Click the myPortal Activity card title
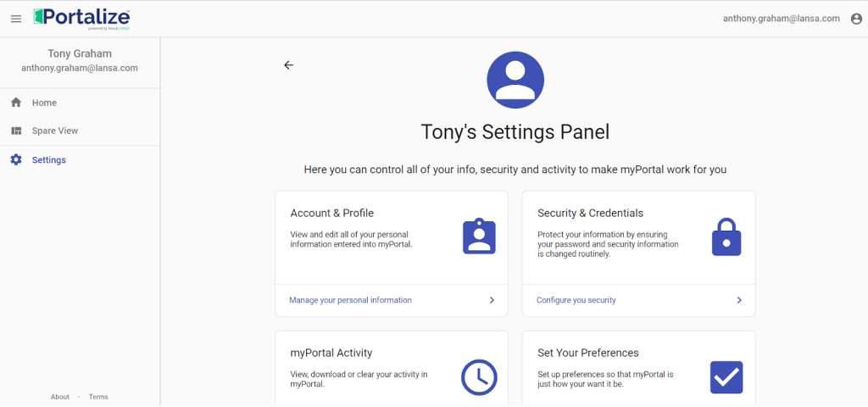 click(331, 353)
